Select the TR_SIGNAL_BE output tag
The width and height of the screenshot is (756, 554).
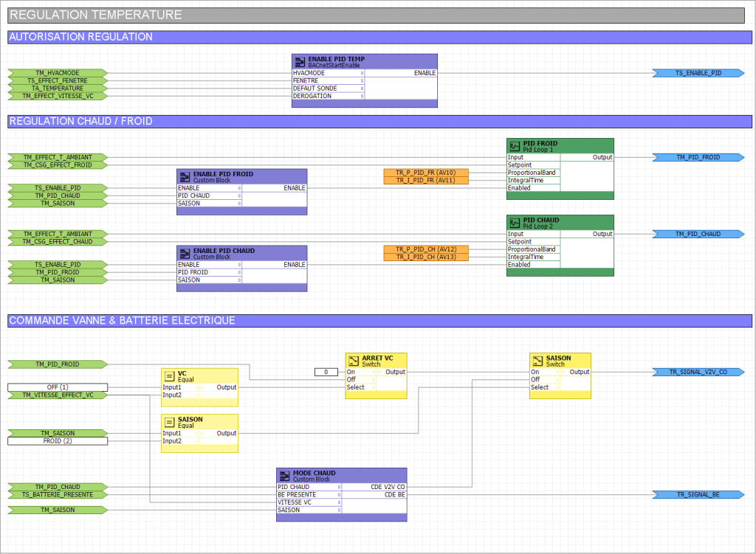coord(698,494)
